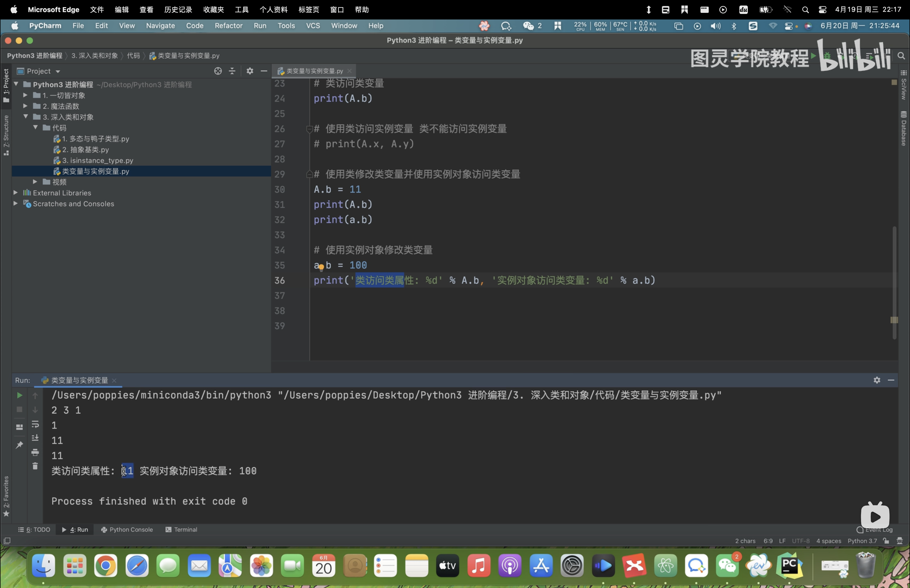Click the intention light bulb on line 35

(x=321, y=268)
